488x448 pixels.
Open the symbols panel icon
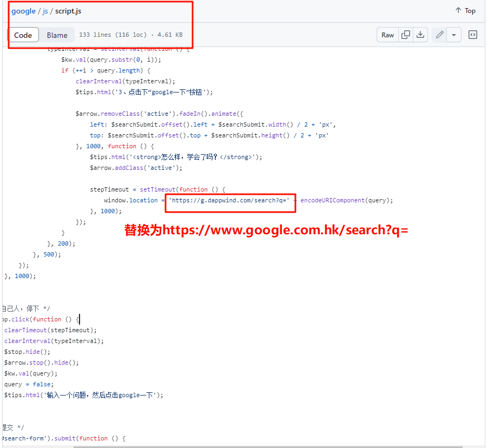coord(472,35)
